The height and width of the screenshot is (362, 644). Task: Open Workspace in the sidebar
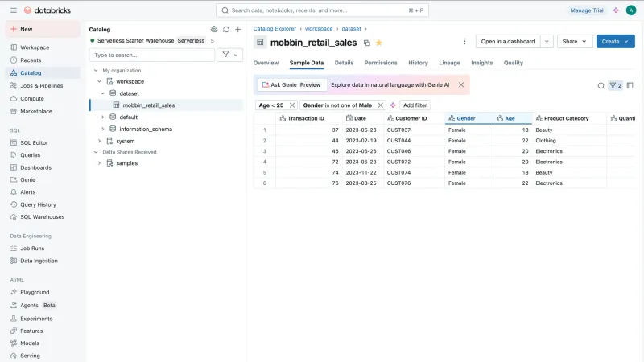click(x=43, y=47)
